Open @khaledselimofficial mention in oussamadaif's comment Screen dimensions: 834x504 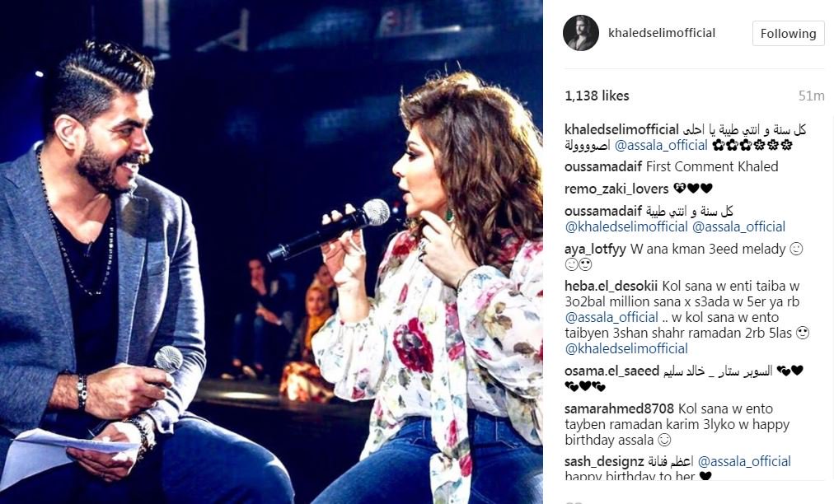pos(626,226)
